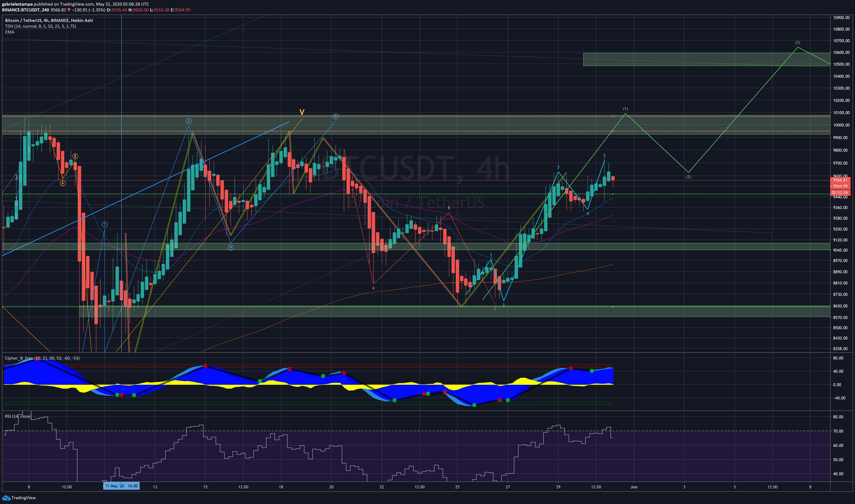This screenshot has width=855, height=504.
Task: Click the red C correction label near 8650
Action: click(495, 309)
